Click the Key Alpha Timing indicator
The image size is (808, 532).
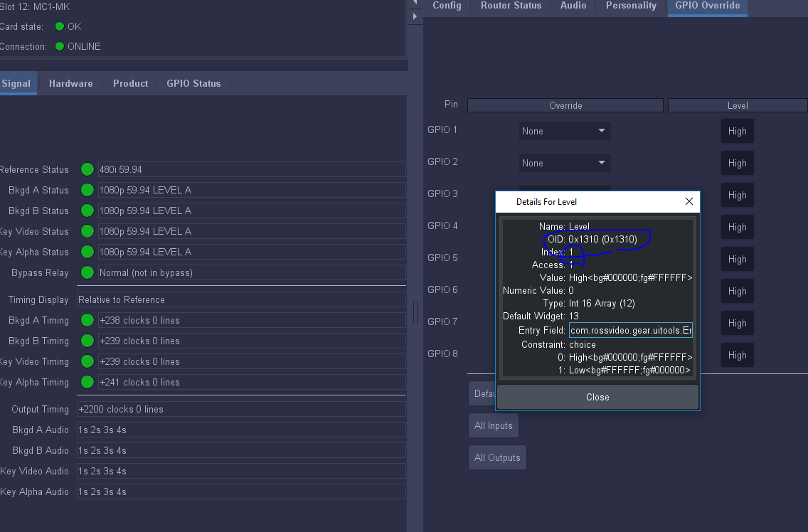pos(87,382)
